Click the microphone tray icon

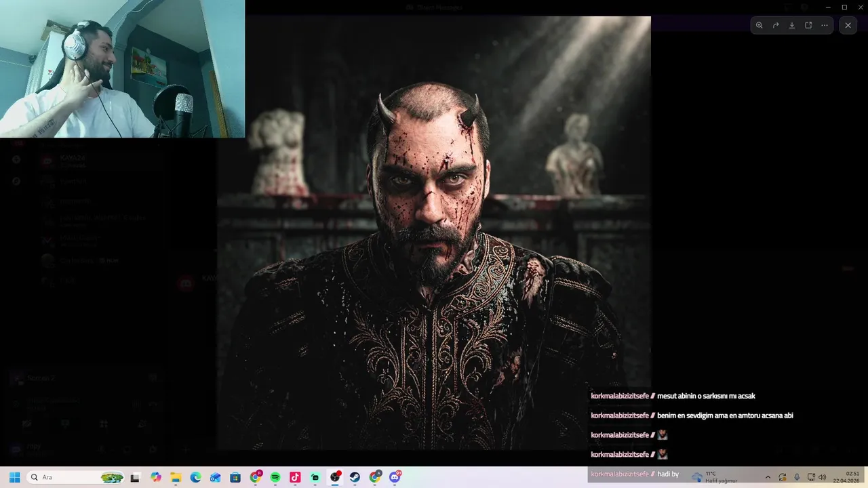797,477
